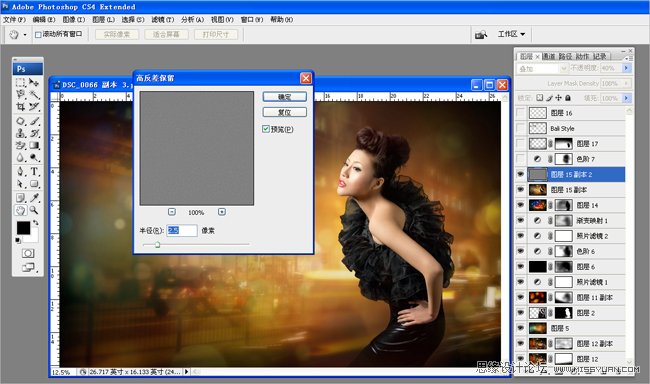This screenshot has width=650, height=384.
Task: Open Bridge from options bar icon
Action: pyautogui.click(x=481, y=34)
